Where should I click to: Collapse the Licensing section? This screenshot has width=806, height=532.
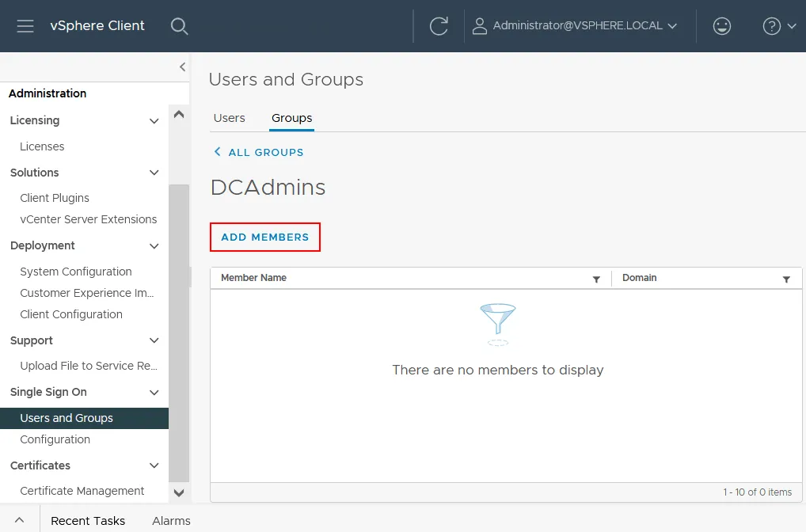pos(154,121)
